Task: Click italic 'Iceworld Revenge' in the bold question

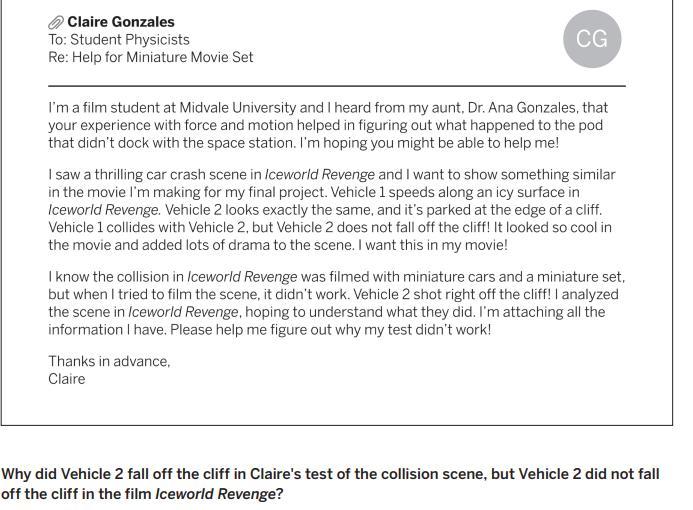Action: click(x=214, y=494)
